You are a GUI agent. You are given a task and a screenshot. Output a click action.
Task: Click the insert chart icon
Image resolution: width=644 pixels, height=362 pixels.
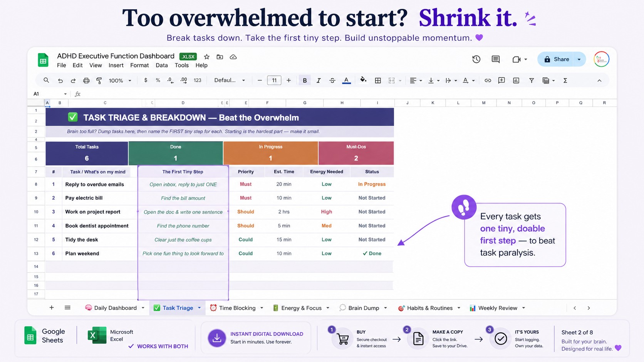click(516, 80)
